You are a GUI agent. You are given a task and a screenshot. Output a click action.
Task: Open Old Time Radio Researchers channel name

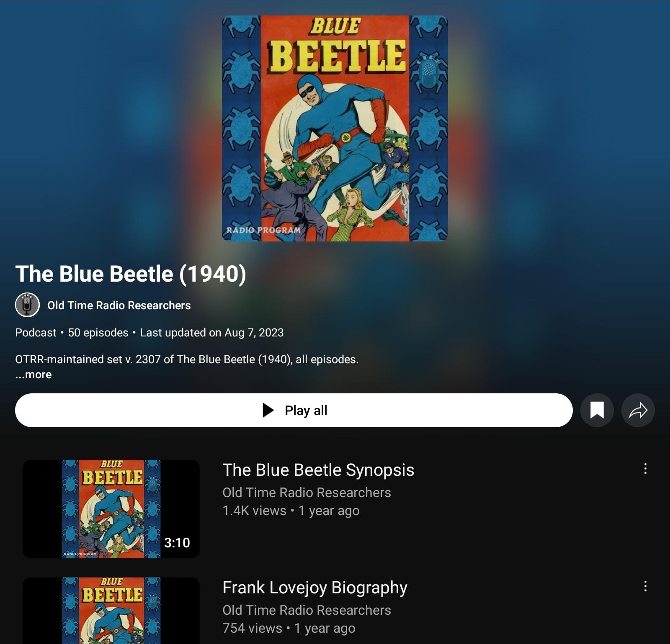tap(119, 305)
